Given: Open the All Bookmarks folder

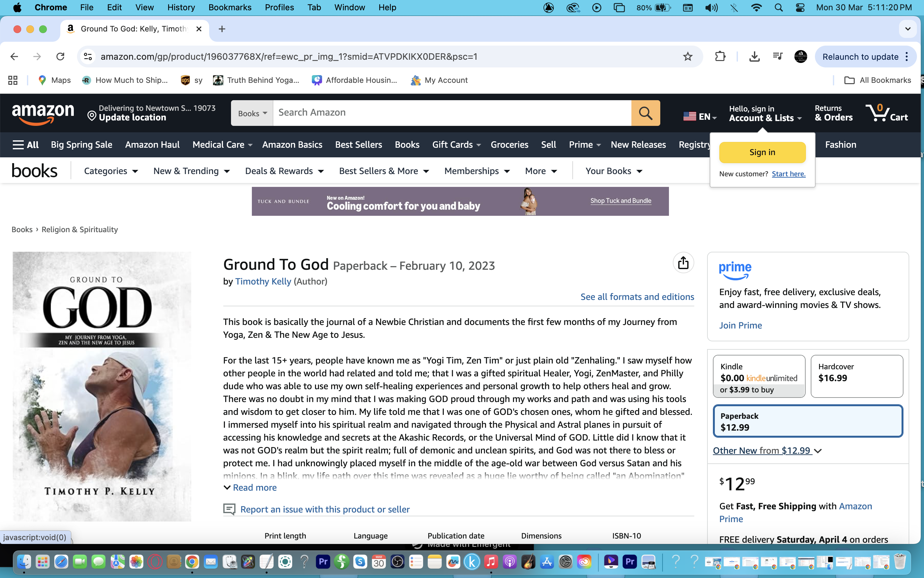Looking at the screenshot, I should tap(877, 80).
